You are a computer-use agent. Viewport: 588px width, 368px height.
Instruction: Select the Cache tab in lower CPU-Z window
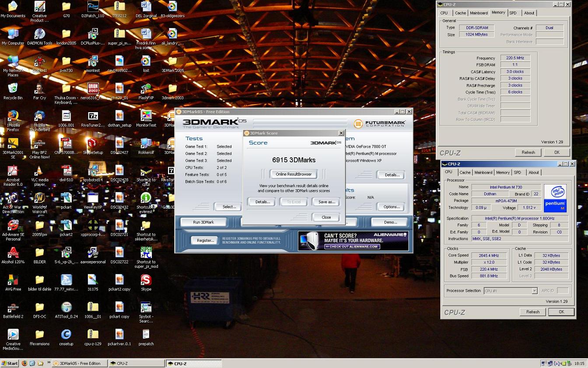point(465,172)
